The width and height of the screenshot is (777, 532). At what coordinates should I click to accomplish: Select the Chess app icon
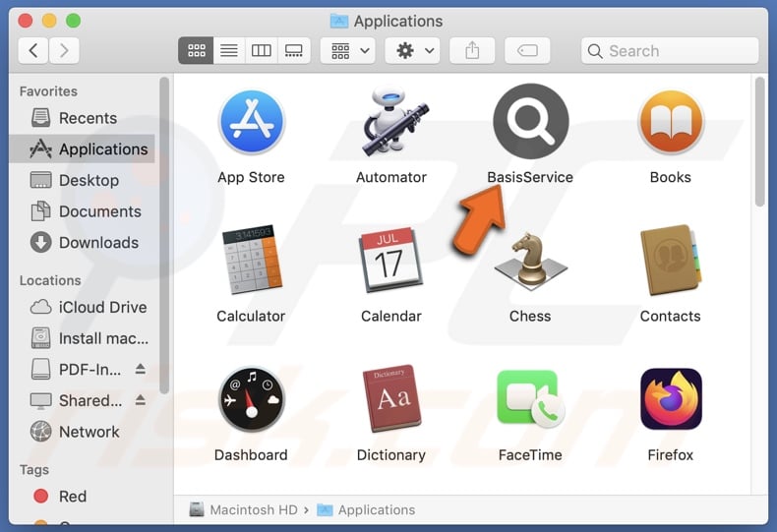pos(531,262)
